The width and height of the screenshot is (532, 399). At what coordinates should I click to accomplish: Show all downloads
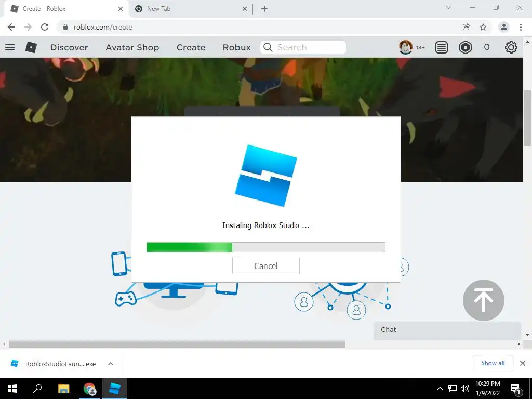point(493,363)
